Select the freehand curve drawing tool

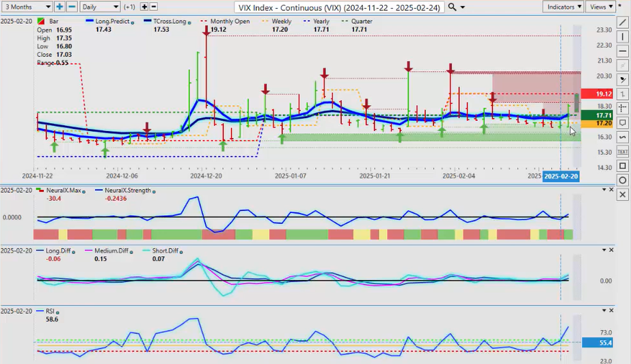tap(623, 137)
